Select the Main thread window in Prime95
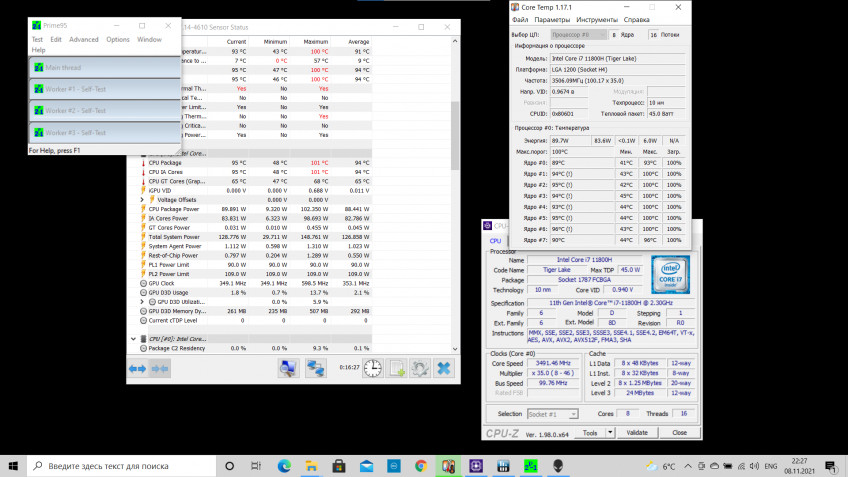The image size is (848, 477). [104, 68]
